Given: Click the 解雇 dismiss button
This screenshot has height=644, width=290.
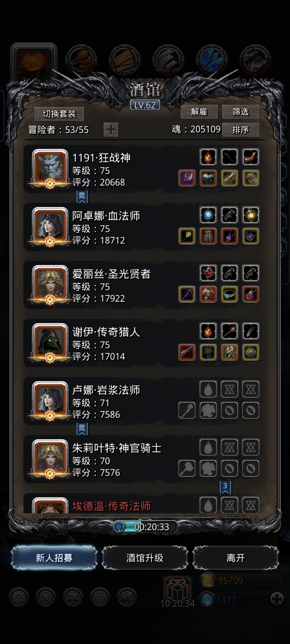Looking at the screenshot, I should tap(199, 112).
